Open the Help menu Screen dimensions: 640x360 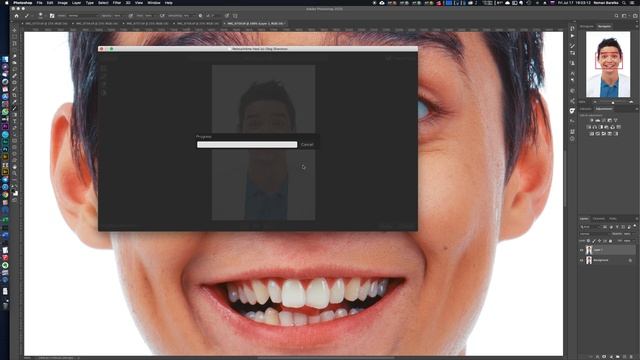pyautogui.click(x=168, y=3)
